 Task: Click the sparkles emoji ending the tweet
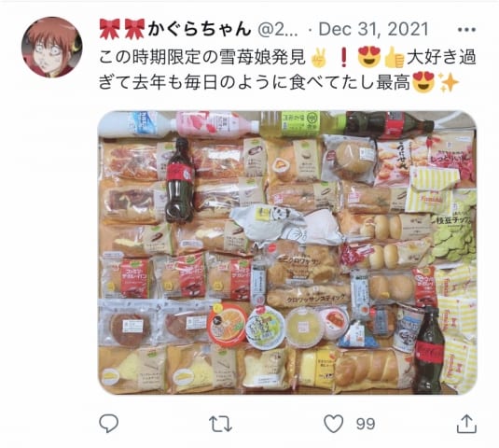449,82
